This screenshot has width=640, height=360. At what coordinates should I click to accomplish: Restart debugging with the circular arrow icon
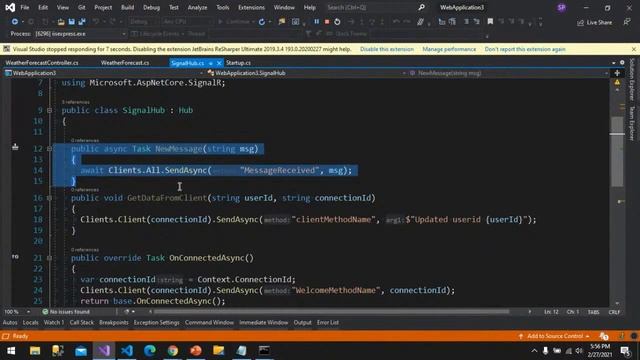tap(337, 22)
